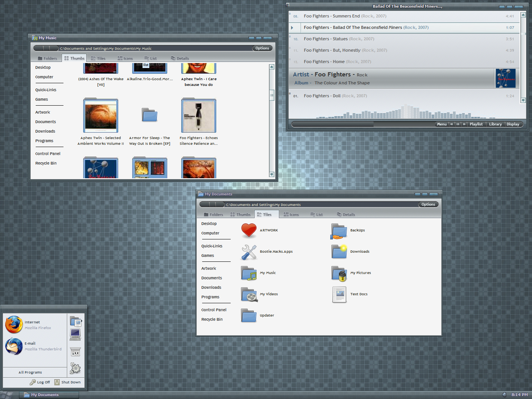
Task: Select Folders tab in My Music window
Action: (x=47, y=58)
